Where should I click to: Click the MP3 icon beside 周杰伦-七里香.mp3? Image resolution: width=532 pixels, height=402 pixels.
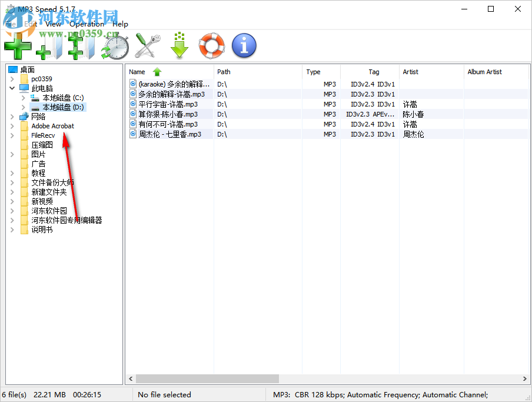click(133, 134)
